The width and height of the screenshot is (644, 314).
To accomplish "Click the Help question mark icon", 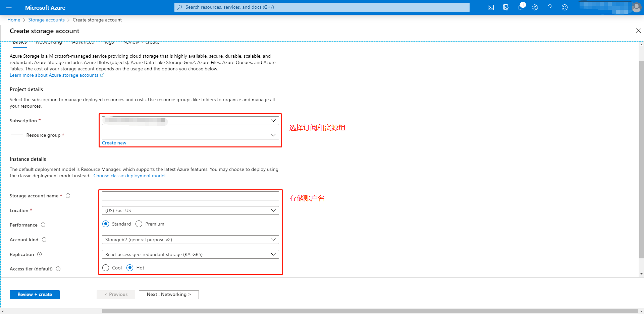I will pos(550,7).
